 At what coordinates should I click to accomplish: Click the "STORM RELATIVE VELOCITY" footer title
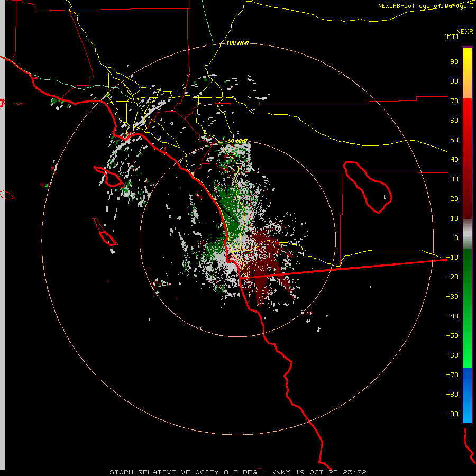(164, 472)
